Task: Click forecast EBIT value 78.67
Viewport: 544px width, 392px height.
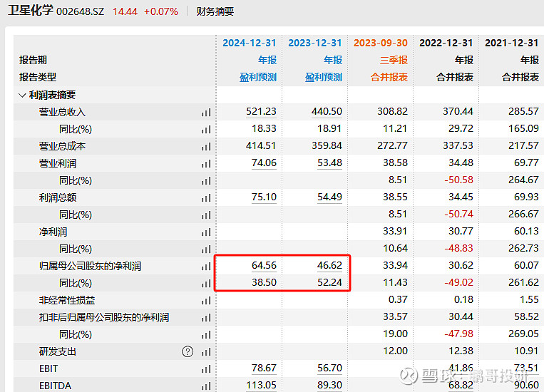Action: (x=264, y=368)
